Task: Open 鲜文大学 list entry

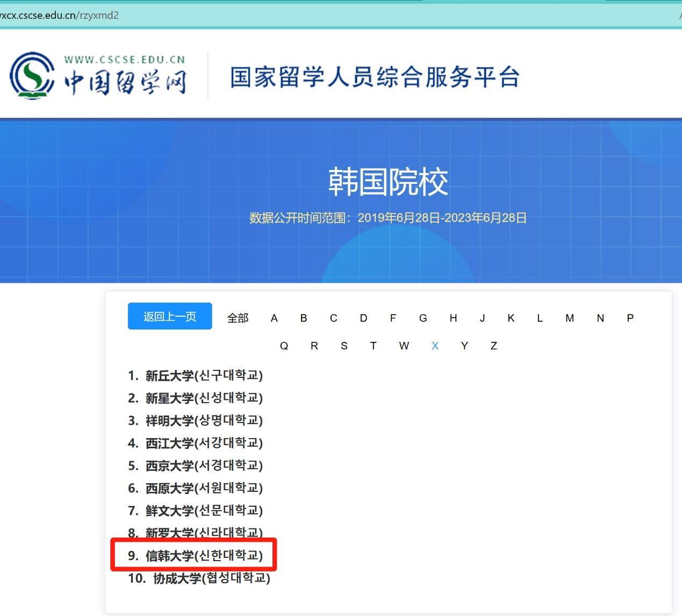Action: click(204, 511)
